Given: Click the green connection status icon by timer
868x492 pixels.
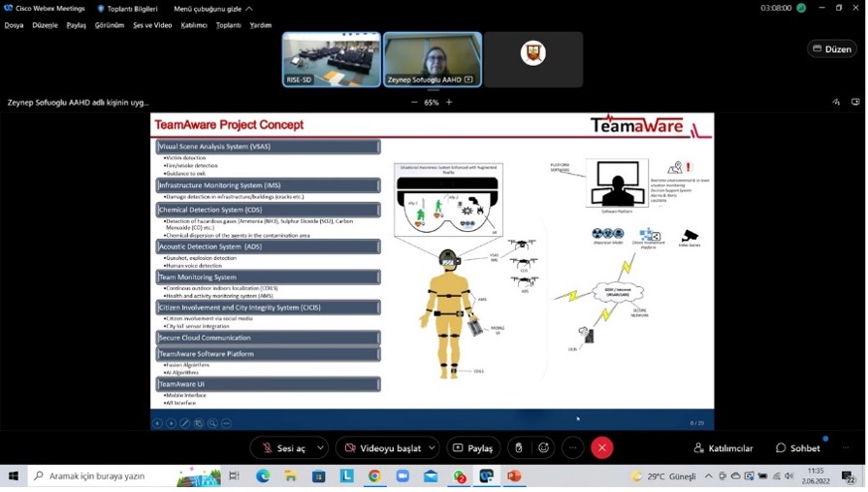Looking at the screenshot, I should tap(801, 8).
